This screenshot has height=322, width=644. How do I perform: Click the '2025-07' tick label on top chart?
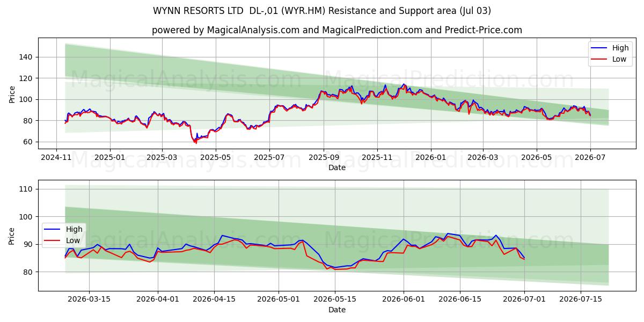[269, 158]
